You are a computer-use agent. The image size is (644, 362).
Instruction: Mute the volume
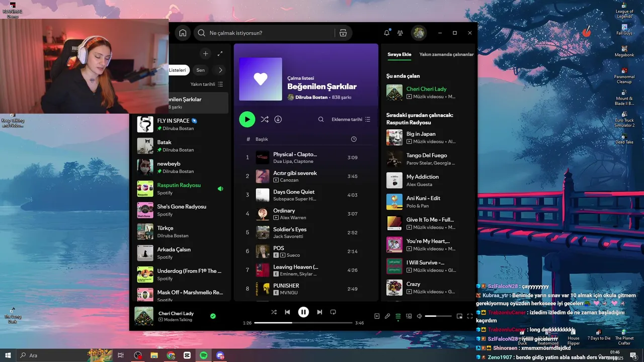coord(420,316)
